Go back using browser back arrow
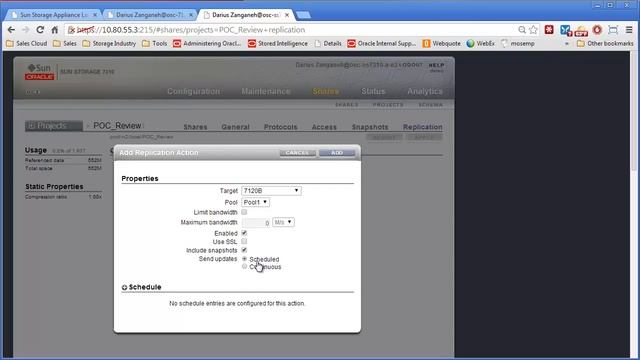The height and width of the screenshot is (360, 640). pos(11,30)
